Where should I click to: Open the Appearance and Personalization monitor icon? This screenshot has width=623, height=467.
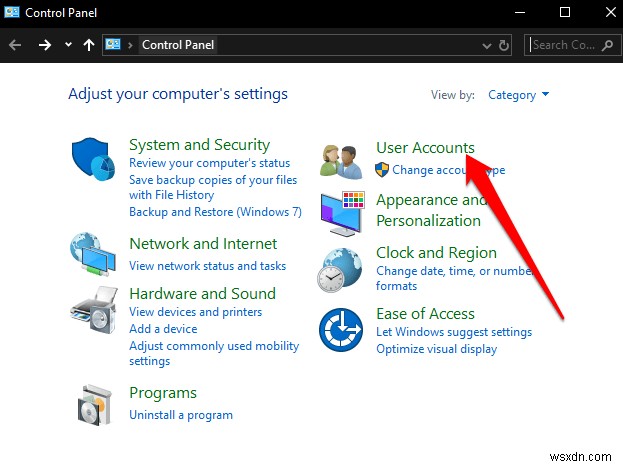click(342, 213)
